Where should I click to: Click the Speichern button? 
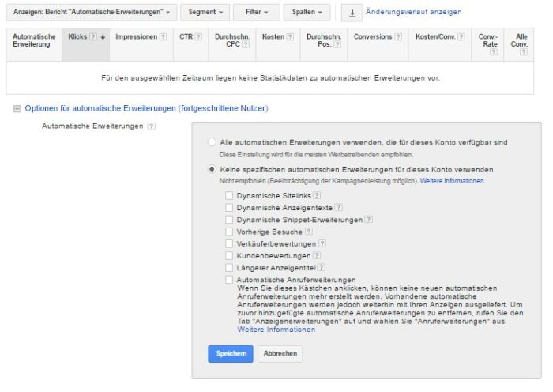click(x=231, y=354)
